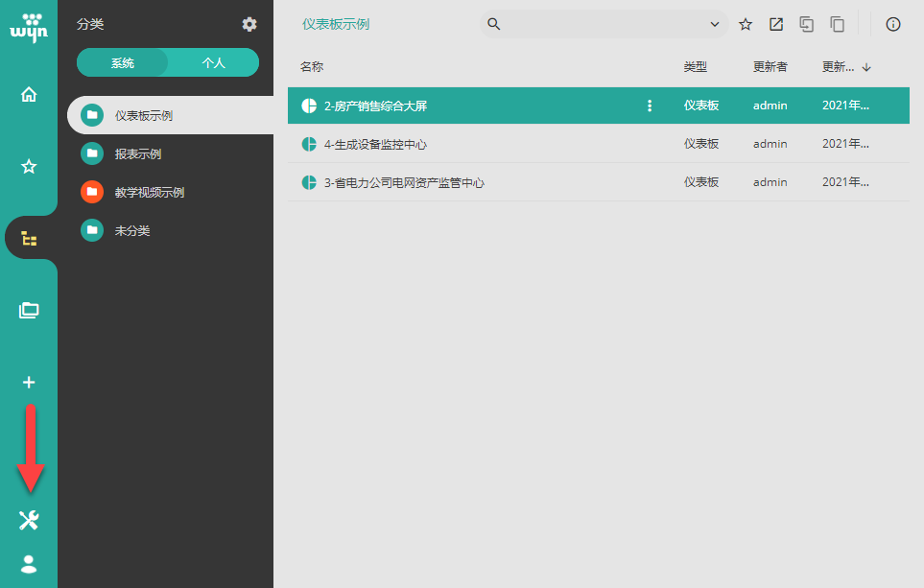Open the user profile icon
924x588 pixels.
click(x=29, y=564)
